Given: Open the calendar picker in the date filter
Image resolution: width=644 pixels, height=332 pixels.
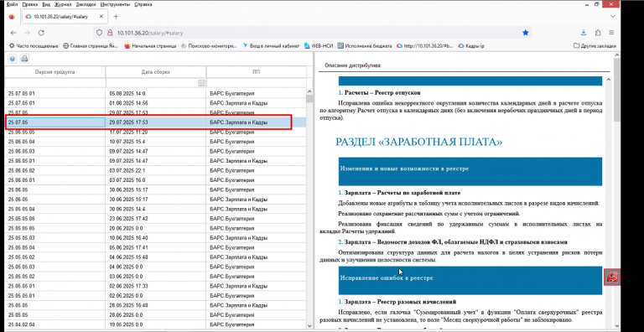Looking at the screenshot, I should pyautogui.click(x=201, y=83).
